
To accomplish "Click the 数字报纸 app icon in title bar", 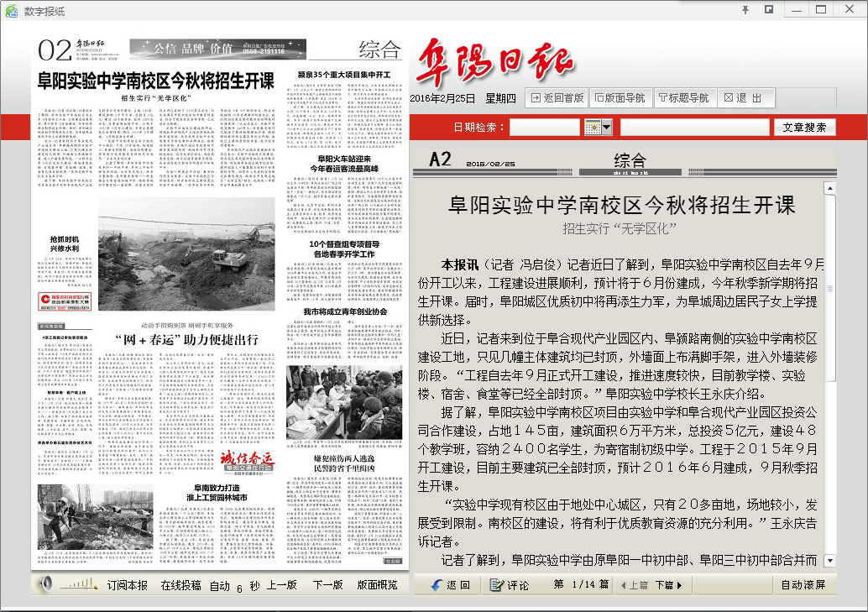I will (11, 10).
